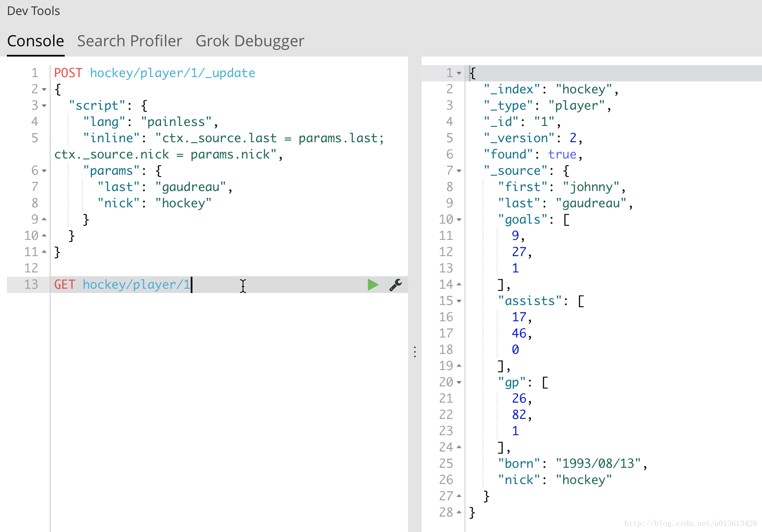Click the "found": true response line
The image size is (762, 532).
(533, 155)
